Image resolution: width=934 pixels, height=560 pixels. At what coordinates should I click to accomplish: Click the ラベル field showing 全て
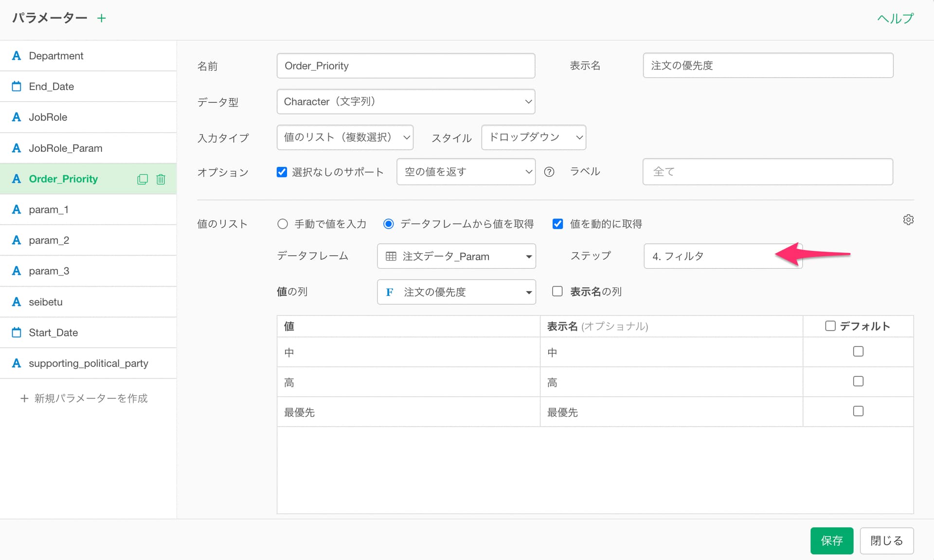coord(768,172)
